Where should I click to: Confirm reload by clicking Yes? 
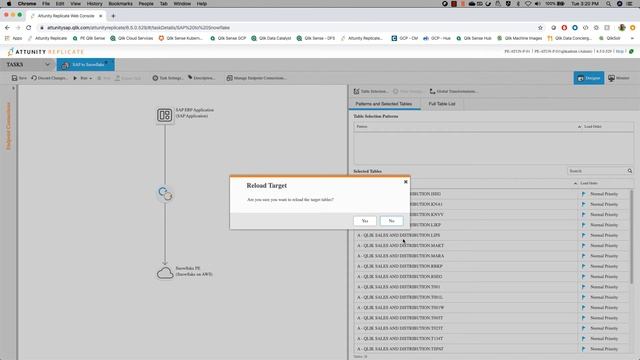[364, 221]
